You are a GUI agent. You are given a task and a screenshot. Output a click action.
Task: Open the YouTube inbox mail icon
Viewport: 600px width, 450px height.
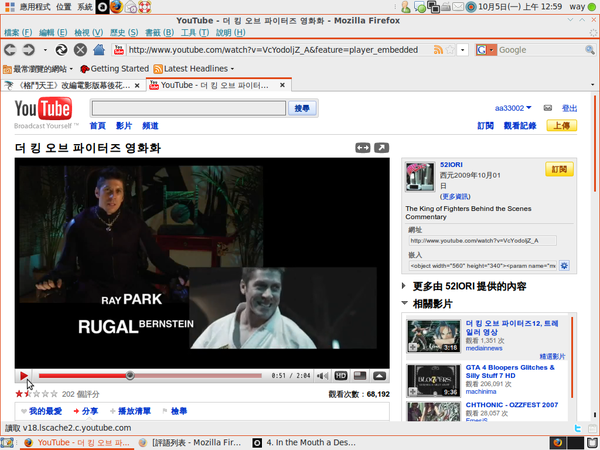(x=548, y=108)
